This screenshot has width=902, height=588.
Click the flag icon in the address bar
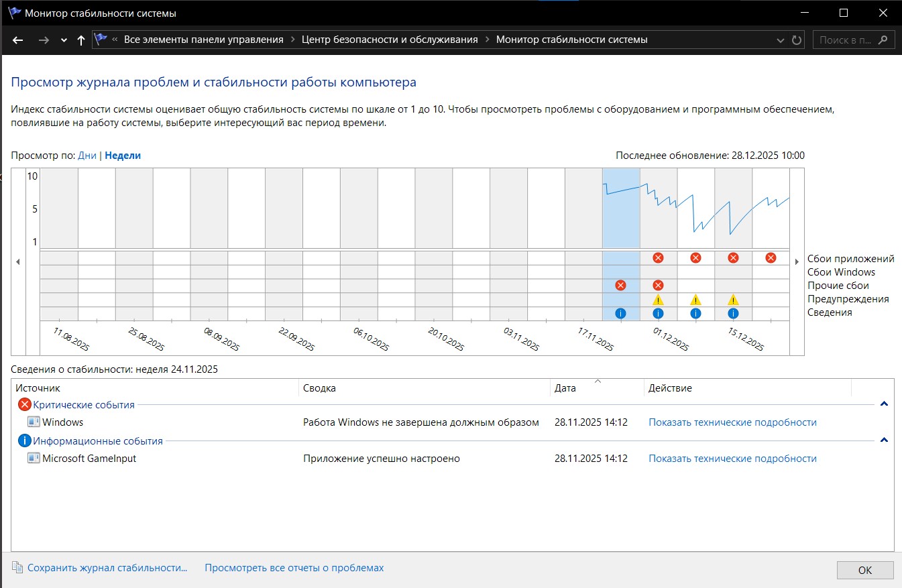click(x=101, y=40)
